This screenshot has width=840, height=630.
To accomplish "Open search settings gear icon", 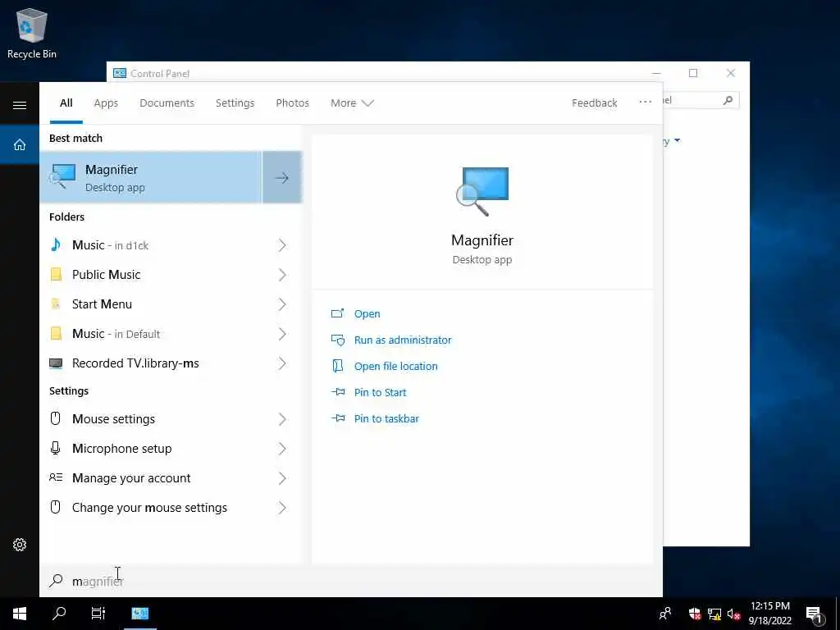I will pos(20,545).
